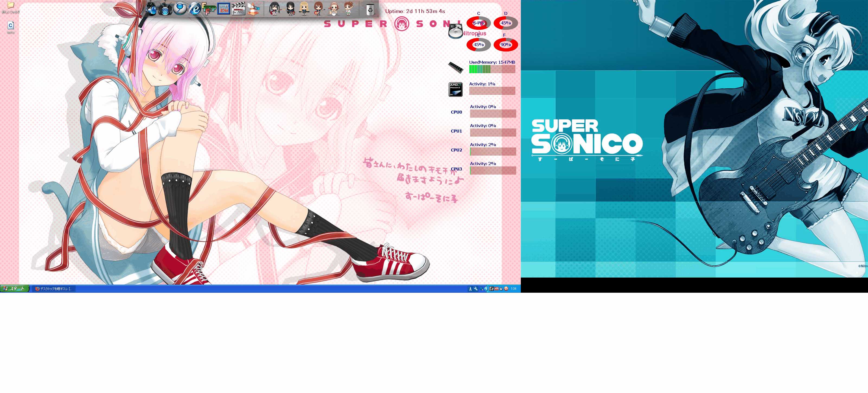Click the drummer chibi character dock icon
Viewport: 868px width, 393px height.
pyautogui.click(x=334, y=9)
